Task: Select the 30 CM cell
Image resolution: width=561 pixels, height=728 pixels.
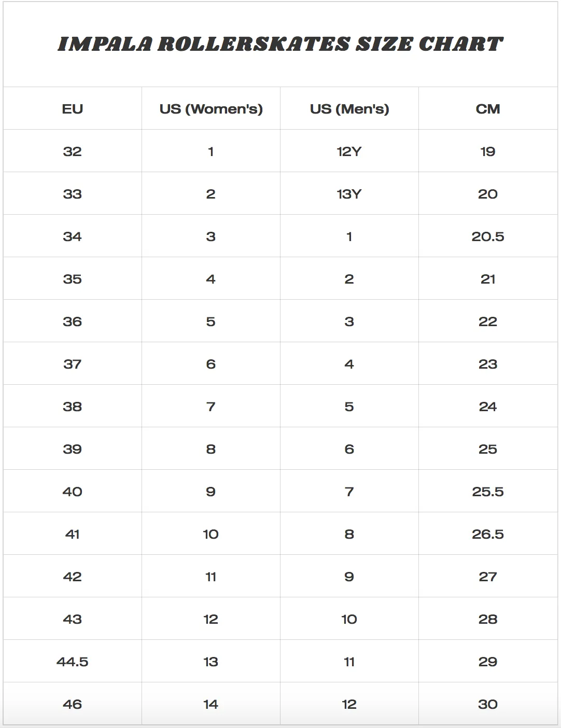Action: tap(488, 704)
